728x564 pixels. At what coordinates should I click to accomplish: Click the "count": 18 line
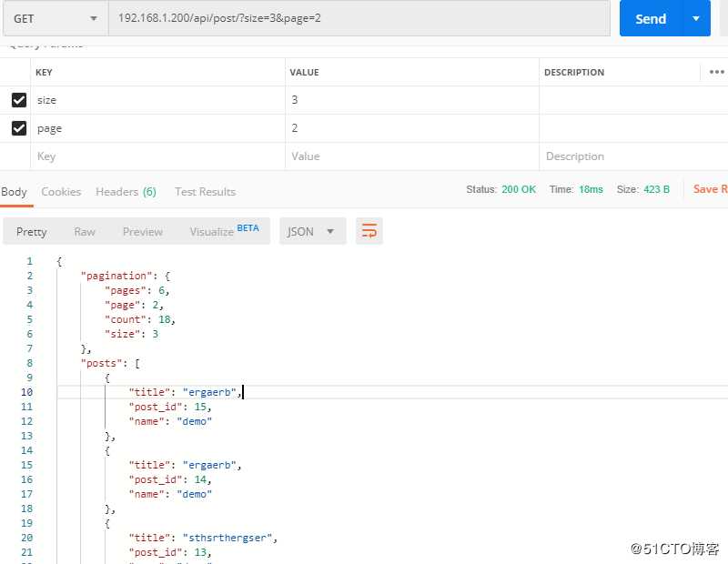click(140, 319)
